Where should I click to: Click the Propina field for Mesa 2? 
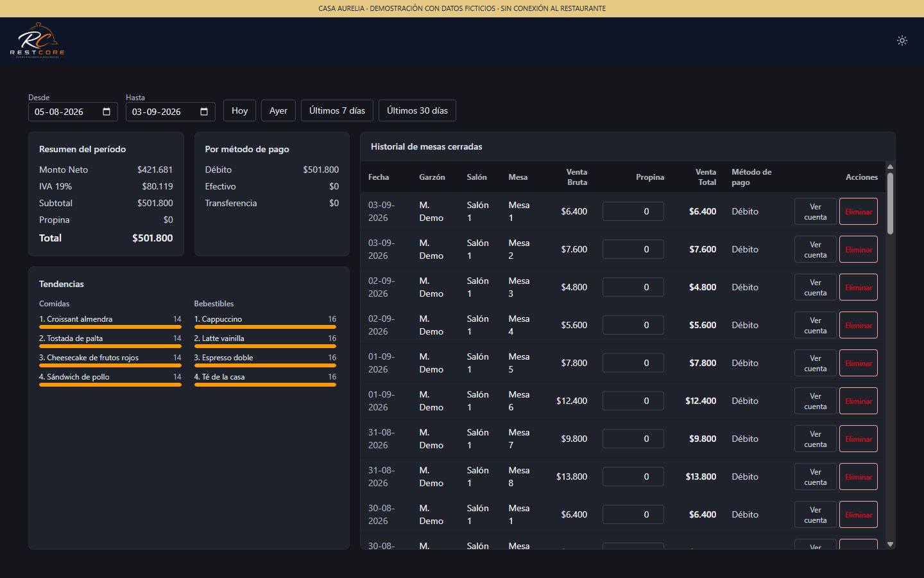(x=633, y=249)
